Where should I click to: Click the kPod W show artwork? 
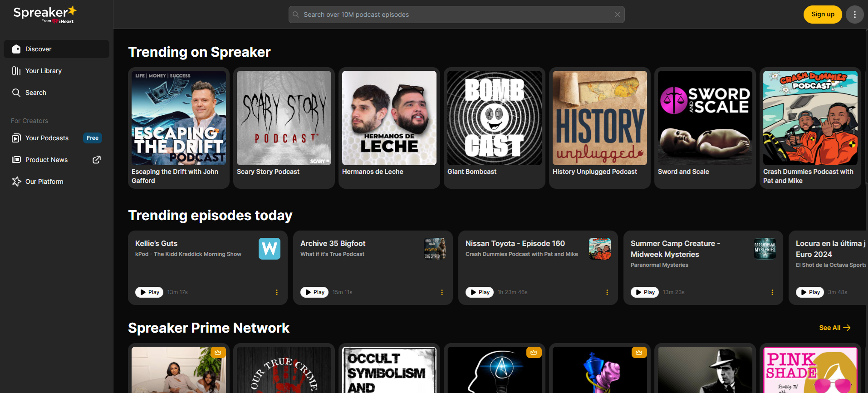coord(270,249)
